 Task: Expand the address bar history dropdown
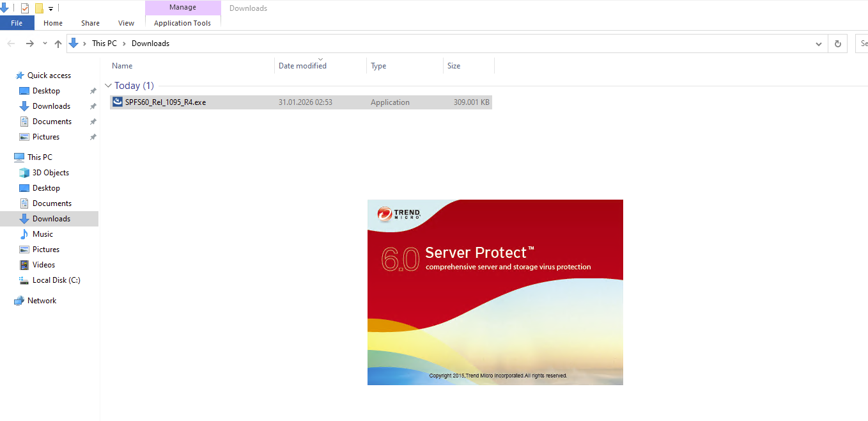point(819,44)
